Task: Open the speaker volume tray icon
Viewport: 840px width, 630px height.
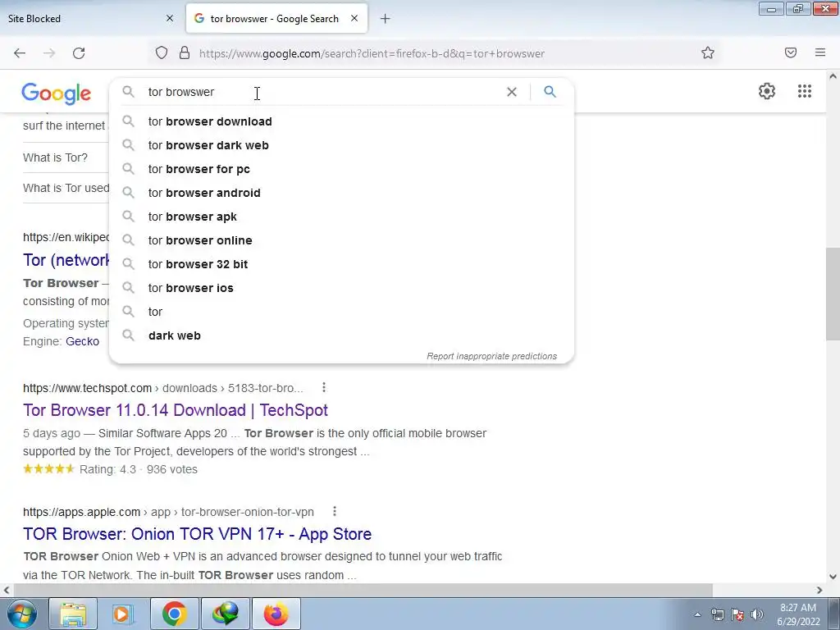Action: 757,614
